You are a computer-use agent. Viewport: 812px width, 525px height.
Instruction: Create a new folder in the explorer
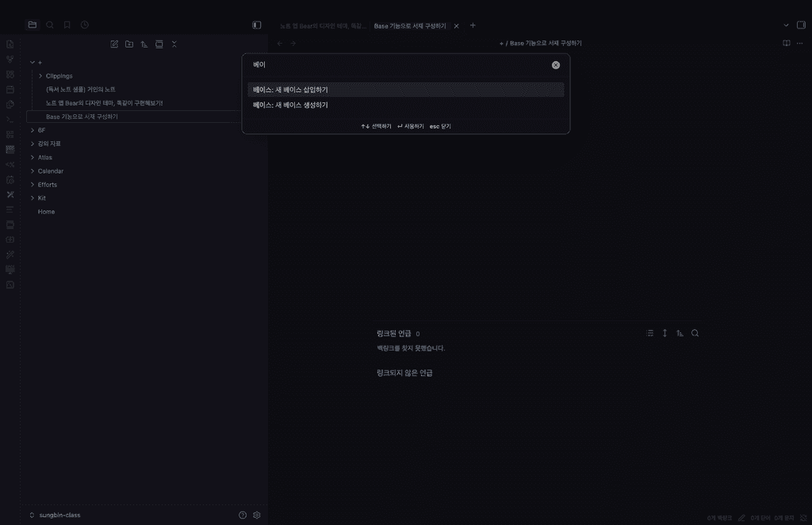[129, 44]
